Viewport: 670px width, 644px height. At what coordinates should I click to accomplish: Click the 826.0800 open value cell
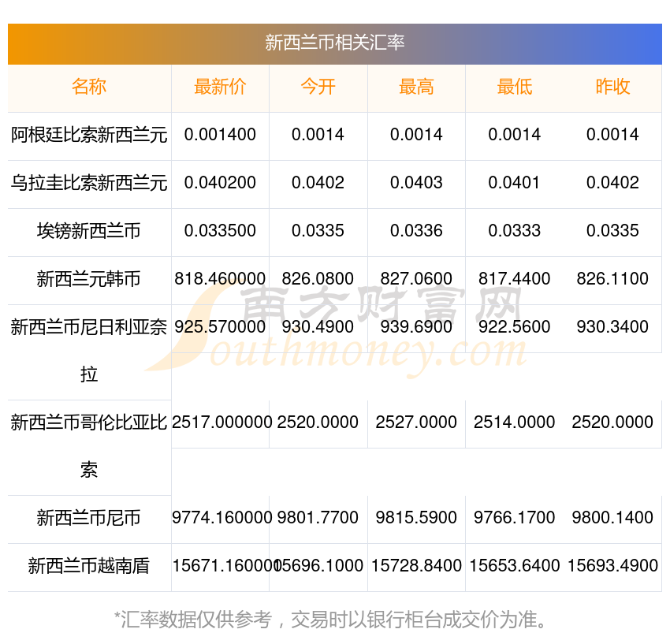pyautogui.click(x=318, y=279)
